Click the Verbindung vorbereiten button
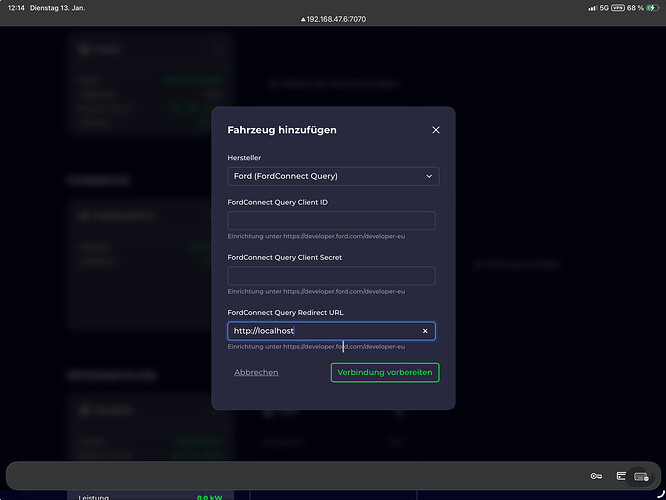Viewport: 666px width, 500px height. (x=385, y=373)
